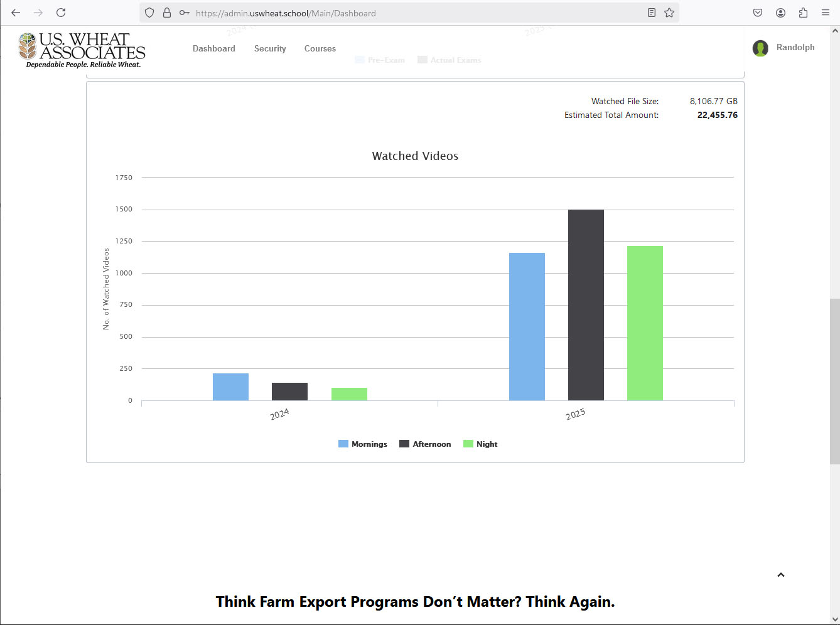Click the Pocket save icon

[x=758, y=13]
